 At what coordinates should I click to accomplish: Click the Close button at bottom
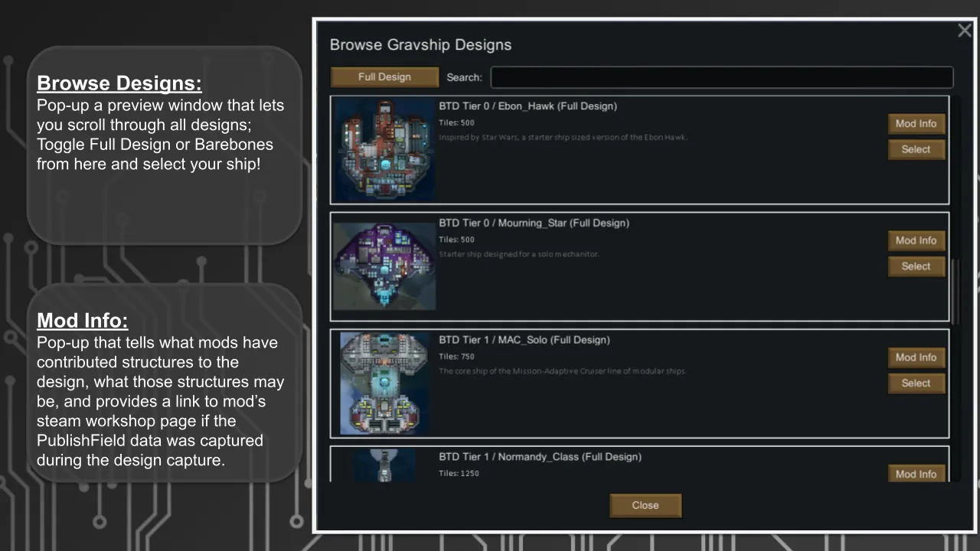coord(645,505)
